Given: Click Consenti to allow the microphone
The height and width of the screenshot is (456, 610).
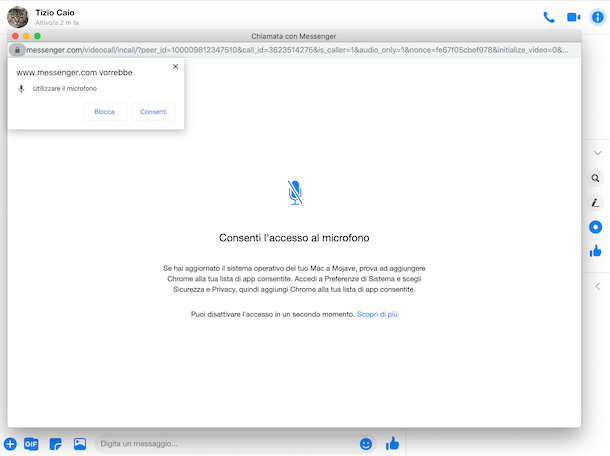Looking at the screenshot, I should pyautogui.click(x=153, y=112).
